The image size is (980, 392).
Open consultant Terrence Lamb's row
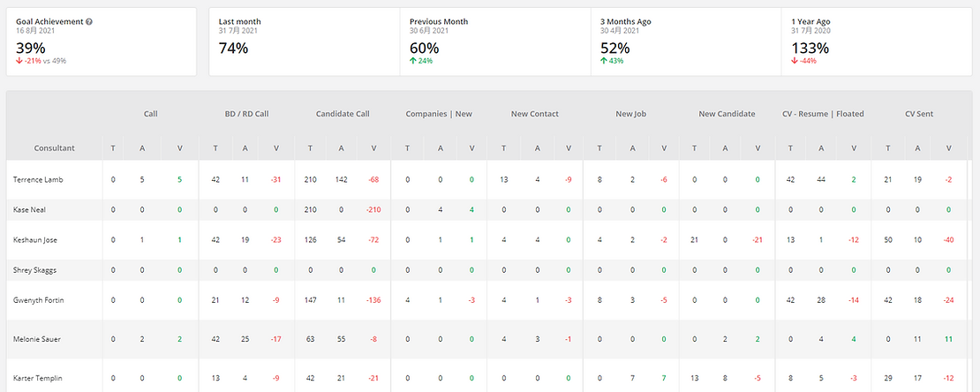[x=38, y=179]
